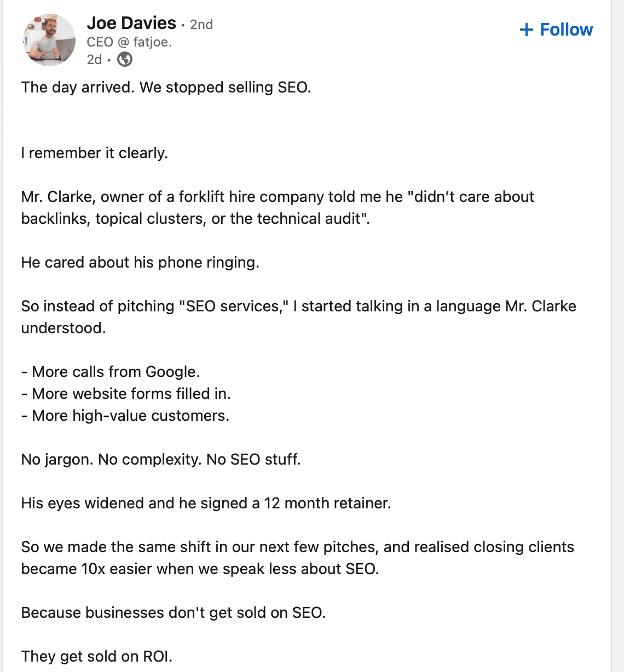Viewport: 624px width, 672px height.
Task: Open the Joe Davies name link
Action: (x=131, y=23)
